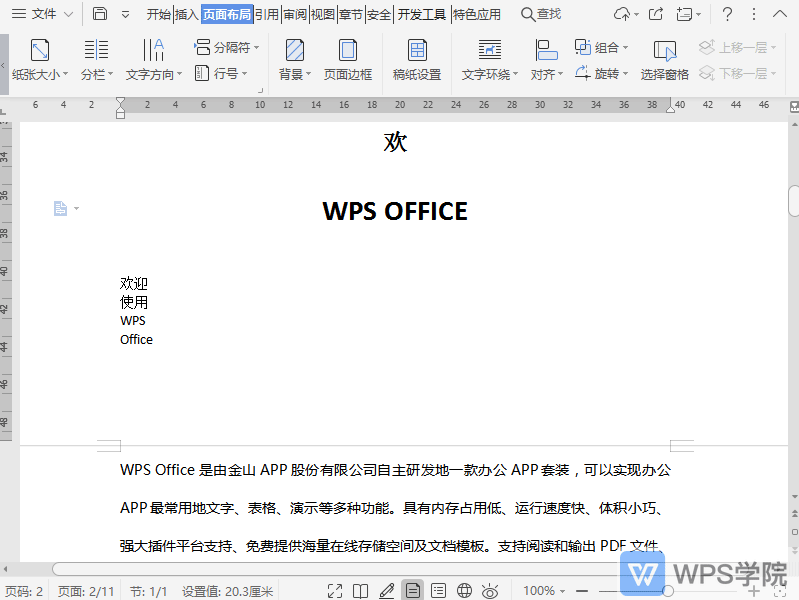Image resolution: width=799 pixels, height=600 pixels.
Task: Click the zoom slider handle
Action: [x=668, y=591]
